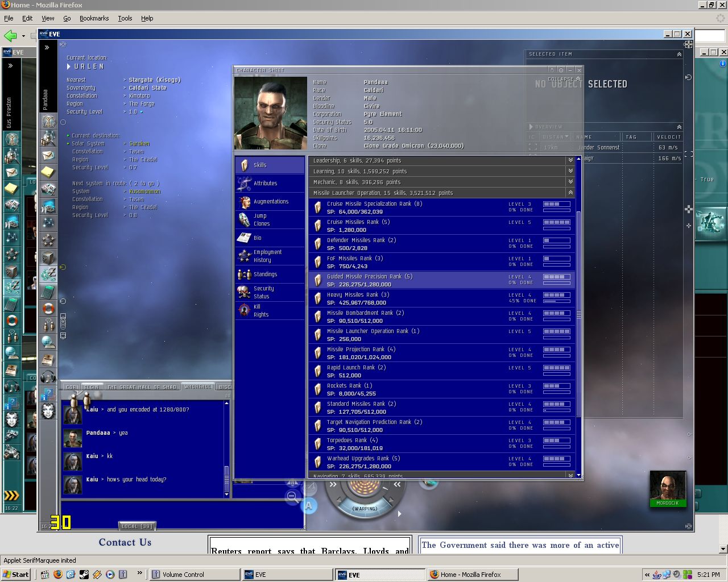The image size is (728, 582).
Task: Open Firefox Bookmarks menu
Action: click(x=94, y=18)
